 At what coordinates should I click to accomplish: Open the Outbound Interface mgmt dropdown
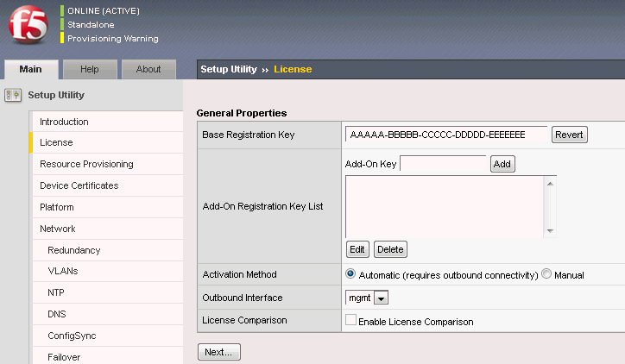click(x=367, y=298)
